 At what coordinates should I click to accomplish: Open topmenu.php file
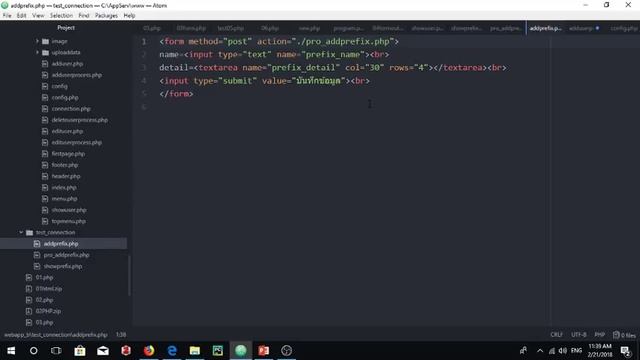pos(69,221)
